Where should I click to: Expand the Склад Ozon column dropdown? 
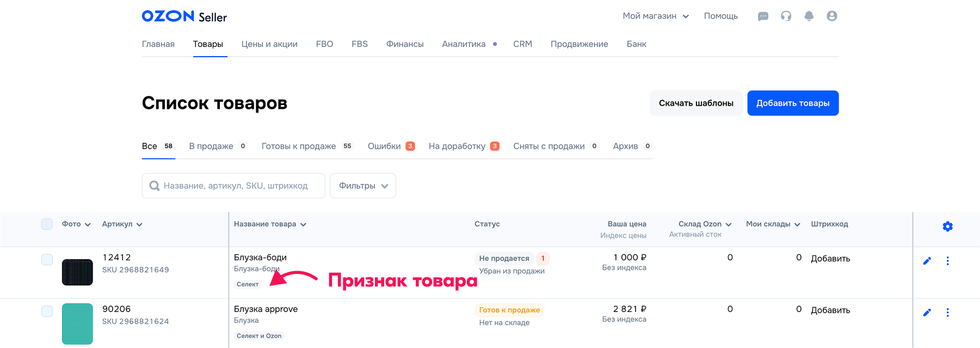point(729,224)
